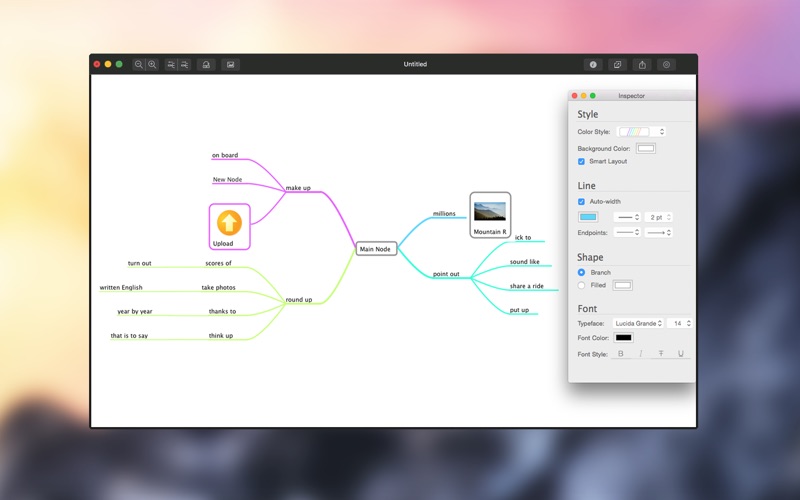Close the Inspector panel window
Image resolution: width=800 pixels, height=500 pixels.
pyautogui.click(x=575, y=96)
